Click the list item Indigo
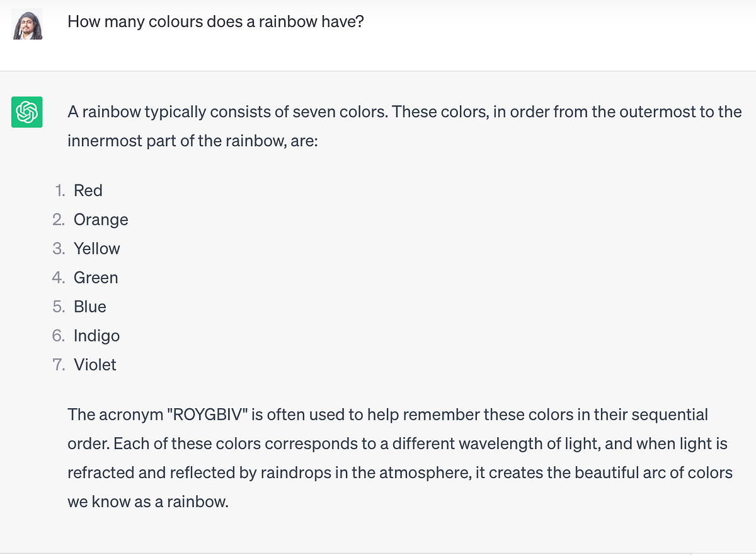 tap(96, 335)
